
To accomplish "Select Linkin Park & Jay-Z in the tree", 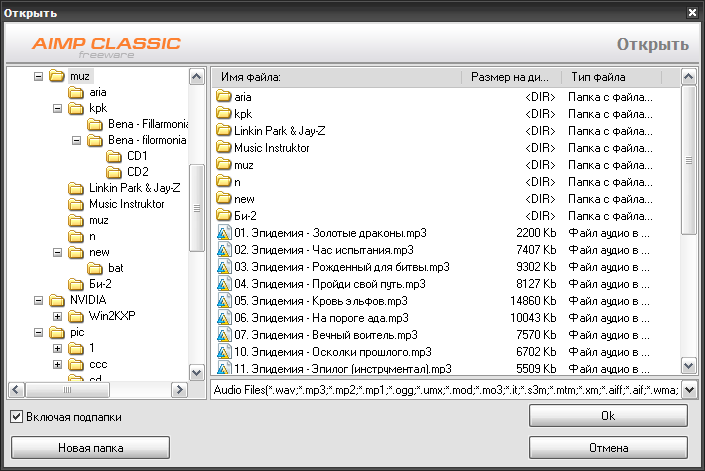I will pos(134,188).
